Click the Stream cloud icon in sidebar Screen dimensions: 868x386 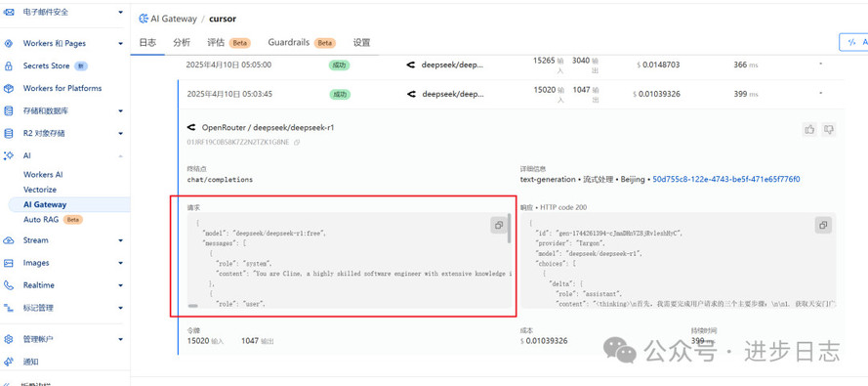click(x=9, y=240)
